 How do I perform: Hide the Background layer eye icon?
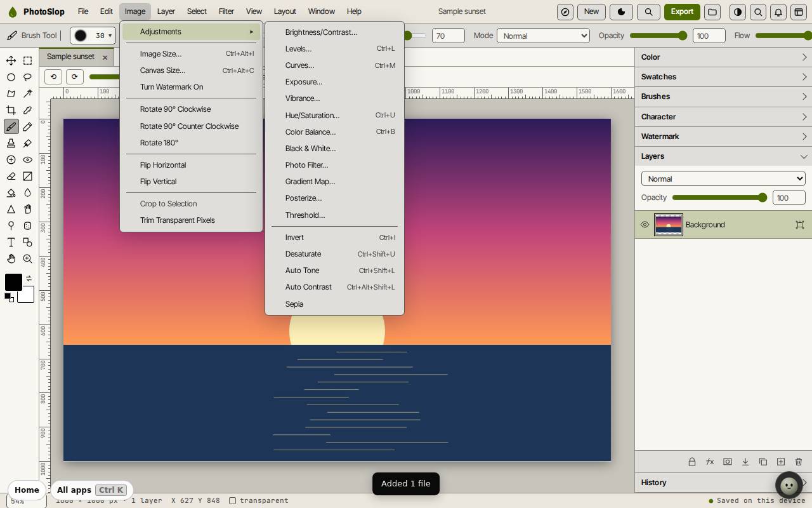pos(645,225)
